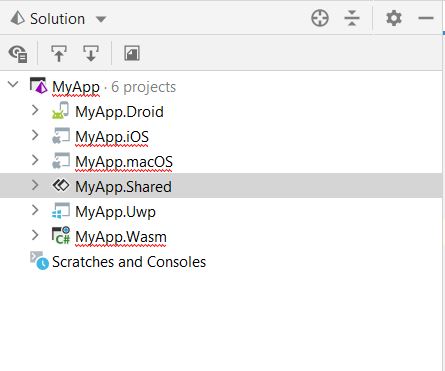Expand the MyApp.Wasm project node

coord(35,235)
